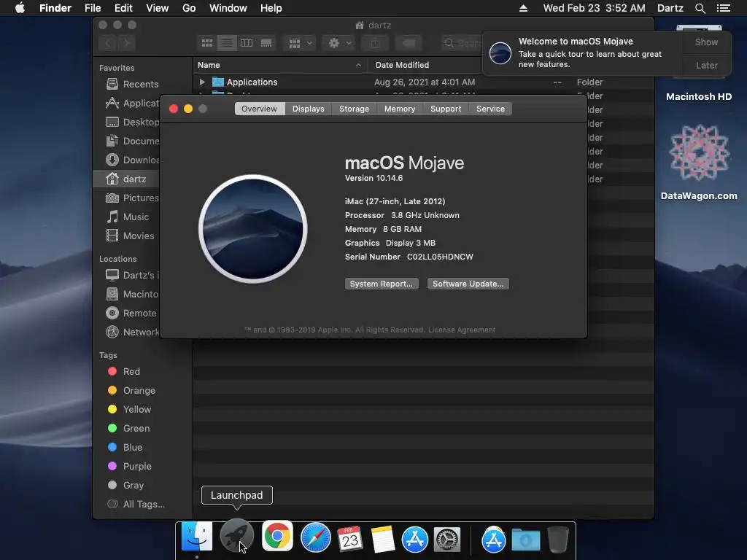Open Launchpad from the Dock
This screenshot has width=747, height=560.
pyautogui.click(x=236, y=537)
